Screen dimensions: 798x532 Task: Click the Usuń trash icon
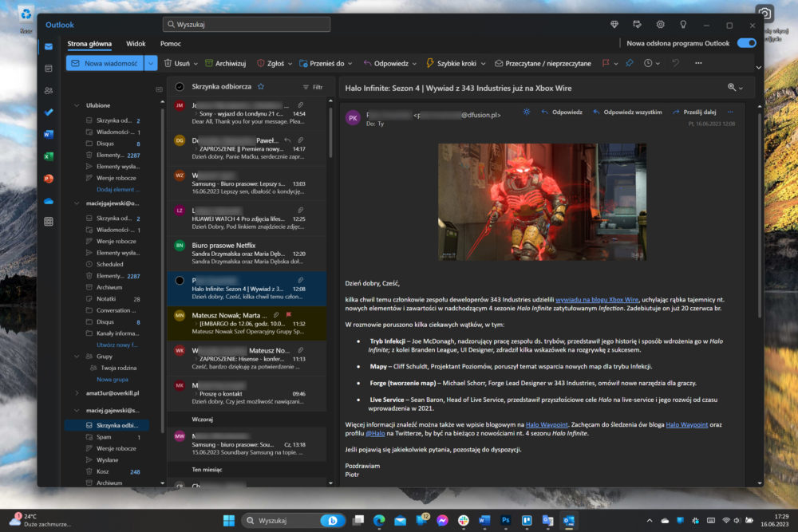pos(168,63)
